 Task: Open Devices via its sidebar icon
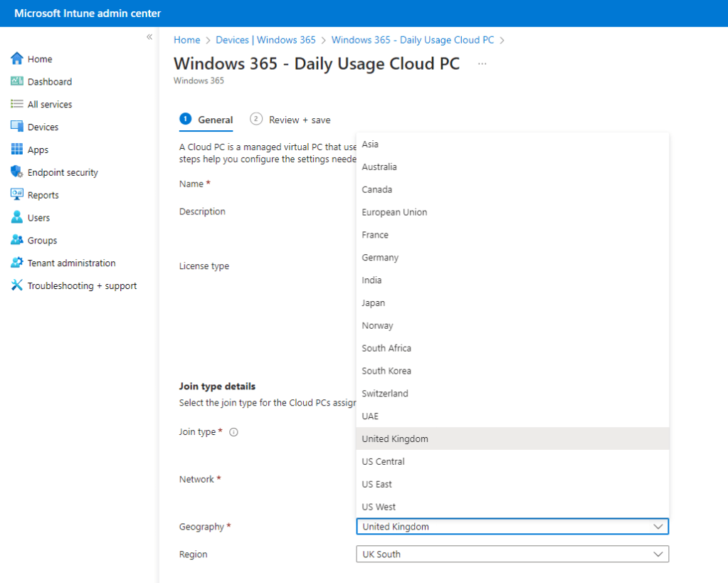17,127
